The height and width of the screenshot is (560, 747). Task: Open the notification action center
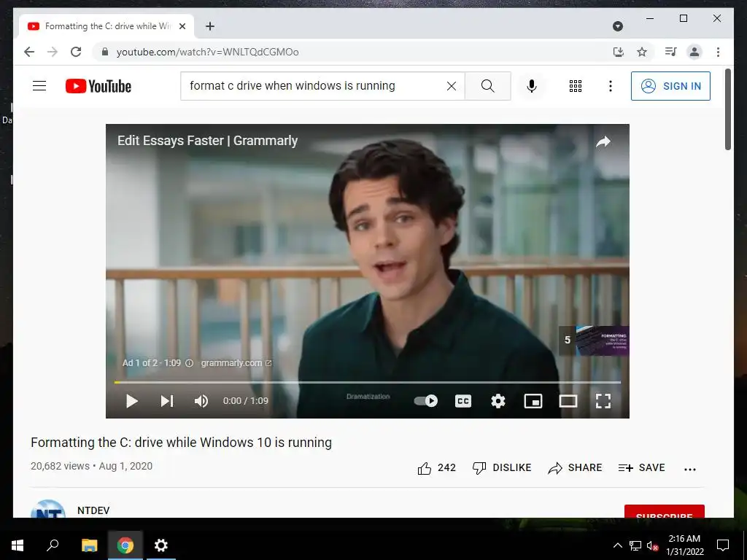[x=723, y=545]
